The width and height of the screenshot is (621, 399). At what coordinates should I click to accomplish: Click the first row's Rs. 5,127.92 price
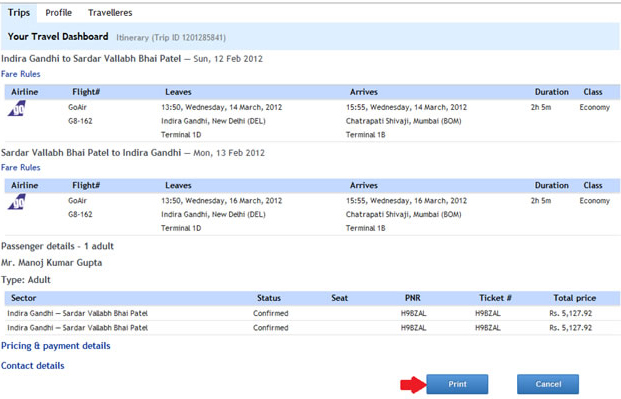click(570, 313)
